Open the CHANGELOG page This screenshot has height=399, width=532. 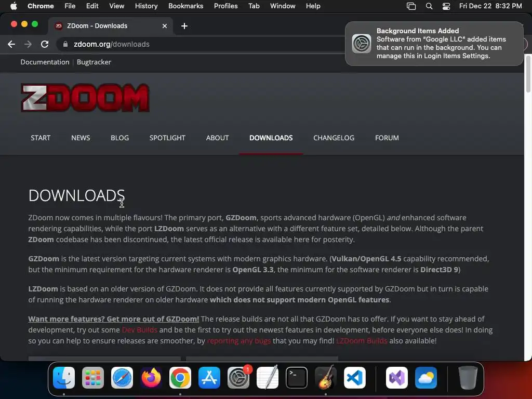point(334,138)
